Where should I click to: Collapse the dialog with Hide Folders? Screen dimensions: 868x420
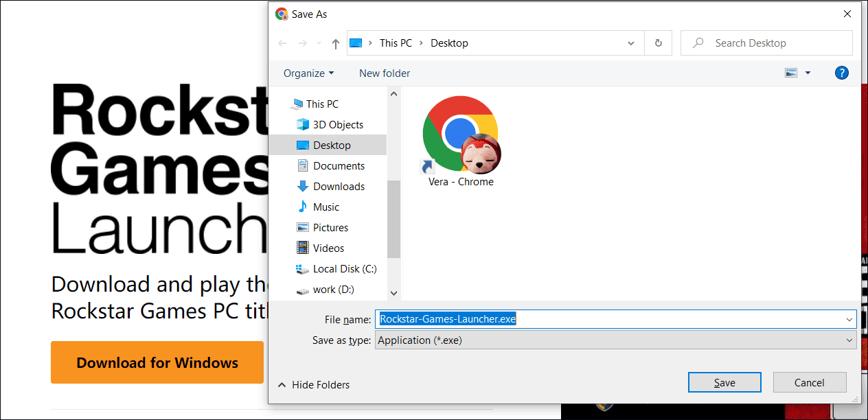point(314,385)
